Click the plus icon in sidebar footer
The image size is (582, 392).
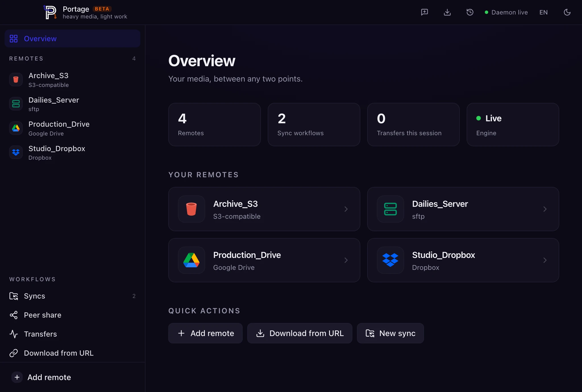pyautogui.click(x=17, y=377)
